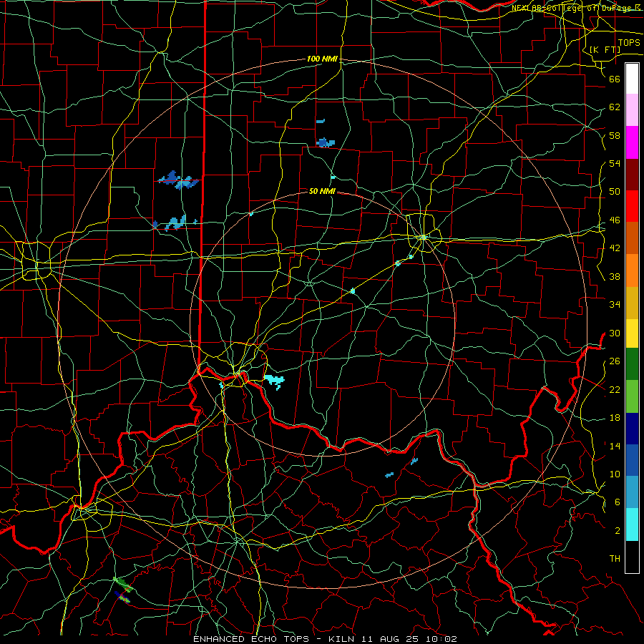Viewport: 644px width, 644px height.
Task: Select the dark red maroon legend swatch
Action: [632, 175]
